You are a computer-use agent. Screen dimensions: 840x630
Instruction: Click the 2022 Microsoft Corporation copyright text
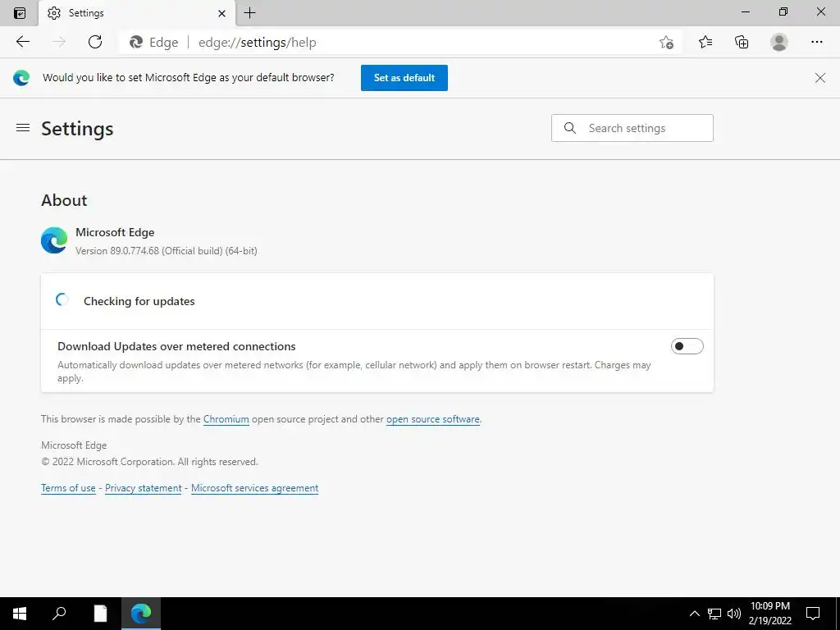149,462
